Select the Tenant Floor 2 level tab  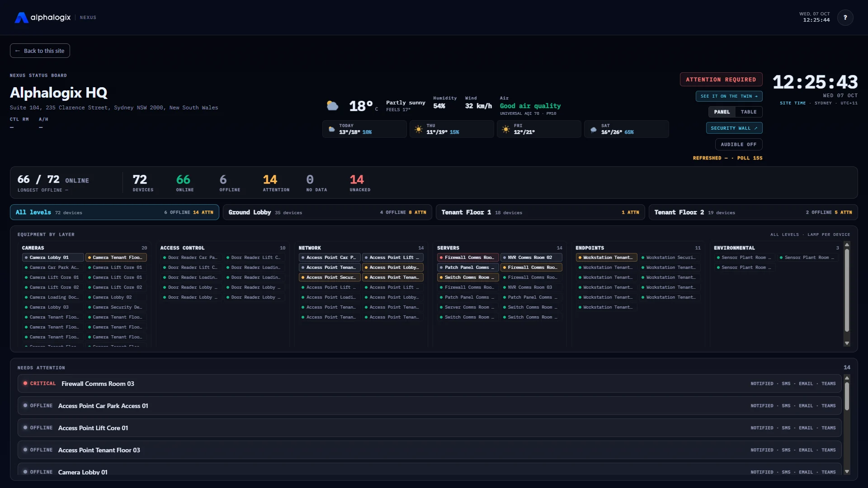pos(753,212)
